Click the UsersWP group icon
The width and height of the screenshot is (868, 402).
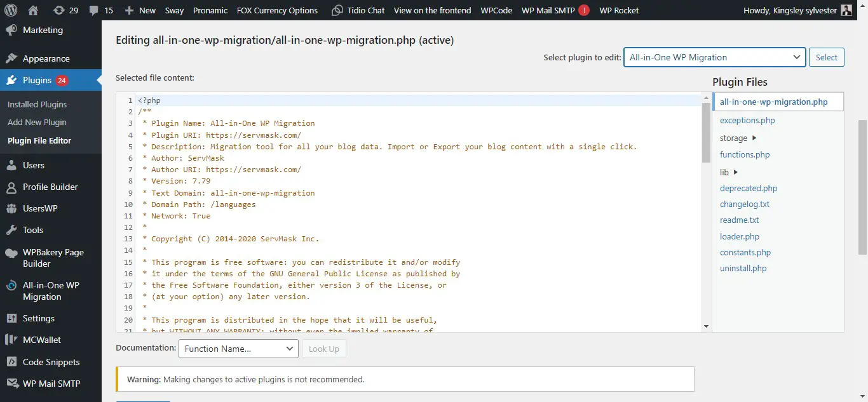pyautogui.click(x=11, y=208)
